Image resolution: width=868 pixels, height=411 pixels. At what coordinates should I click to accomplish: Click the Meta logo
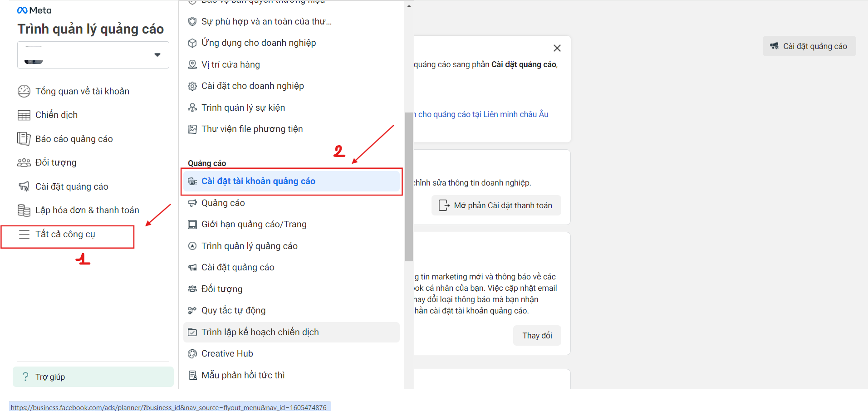coord(34,10)
